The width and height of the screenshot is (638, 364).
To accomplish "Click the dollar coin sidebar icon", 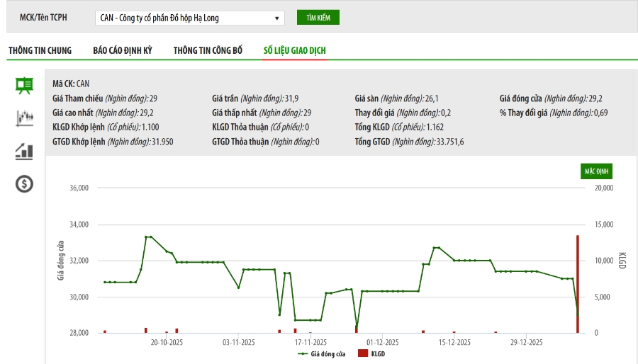I will (24, 184).
